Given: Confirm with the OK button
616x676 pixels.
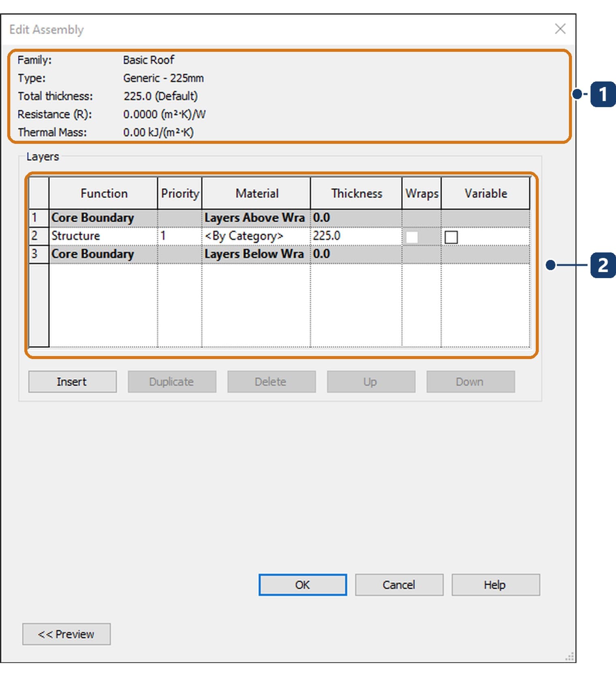Looking at the screenshot, I should point(303,584).
